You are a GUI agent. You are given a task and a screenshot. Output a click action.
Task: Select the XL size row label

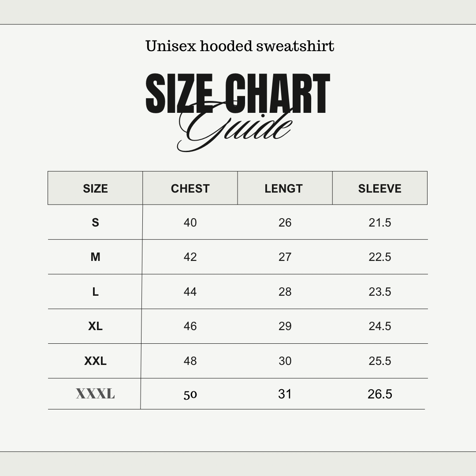[95, 326]
